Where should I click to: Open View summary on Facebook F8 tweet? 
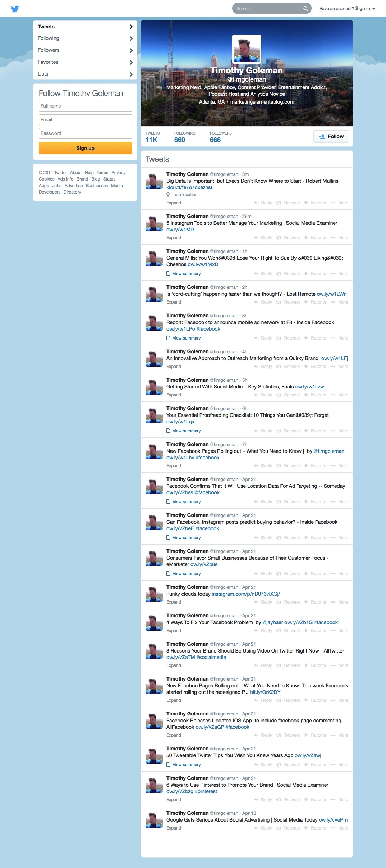point(183,338)
